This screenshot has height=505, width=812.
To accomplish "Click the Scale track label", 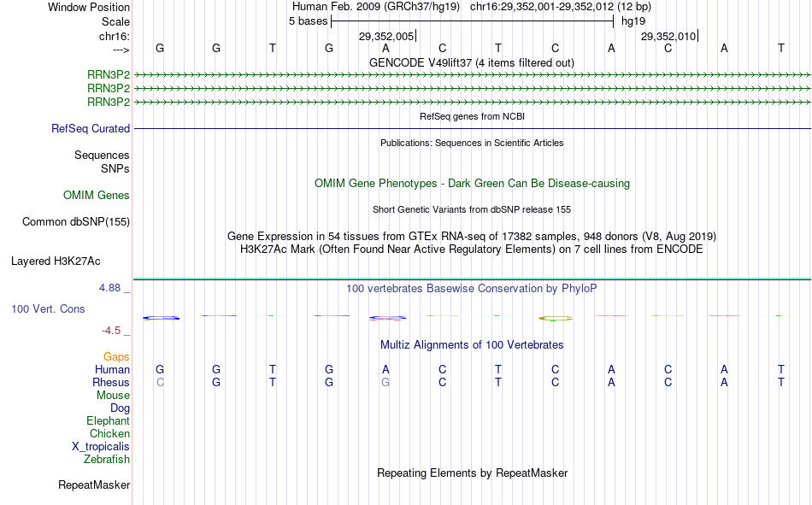I will tap(115, 21).
